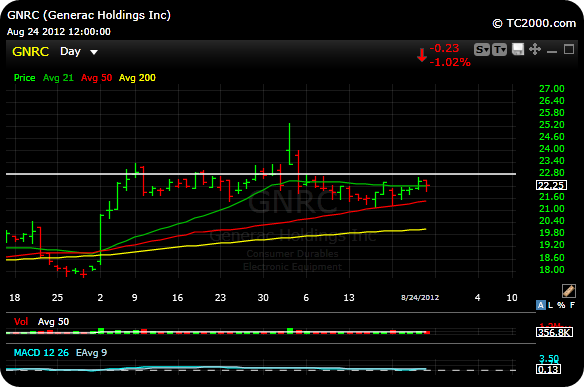Click the 0.13 MACD value box

click(548, 369)
